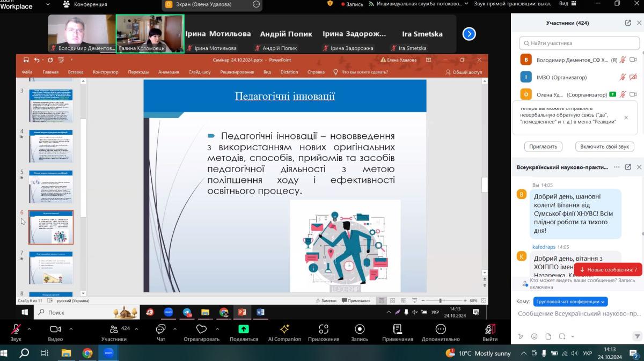Pop out the Participants panel
Screen dimensions: 644x361
click(x=628, y=23)
